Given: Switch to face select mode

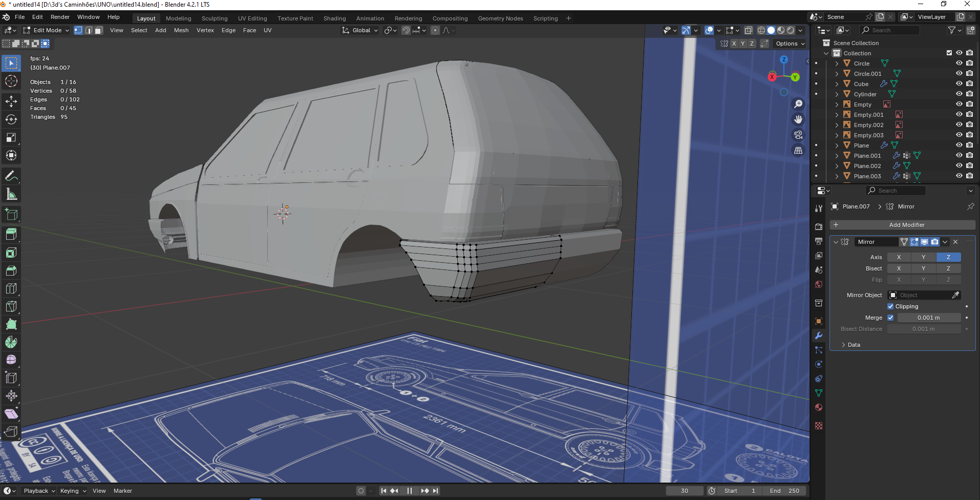Looking at the screenshot, I should pos(99,30).
